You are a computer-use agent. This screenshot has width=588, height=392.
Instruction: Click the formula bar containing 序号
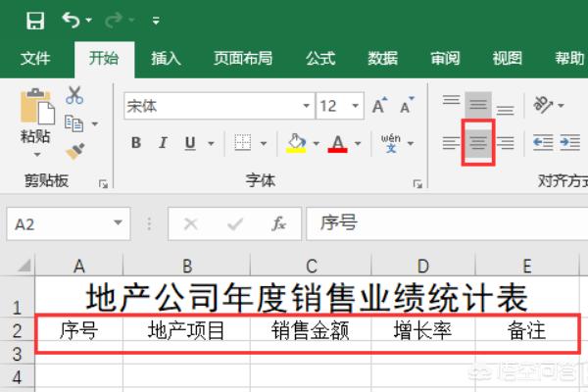(447, 224)
